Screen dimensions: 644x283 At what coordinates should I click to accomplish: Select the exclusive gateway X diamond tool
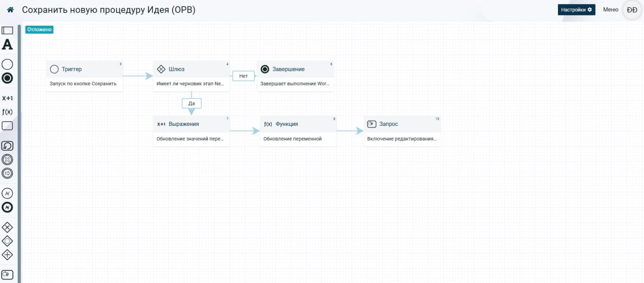click(x=8, y=227)
